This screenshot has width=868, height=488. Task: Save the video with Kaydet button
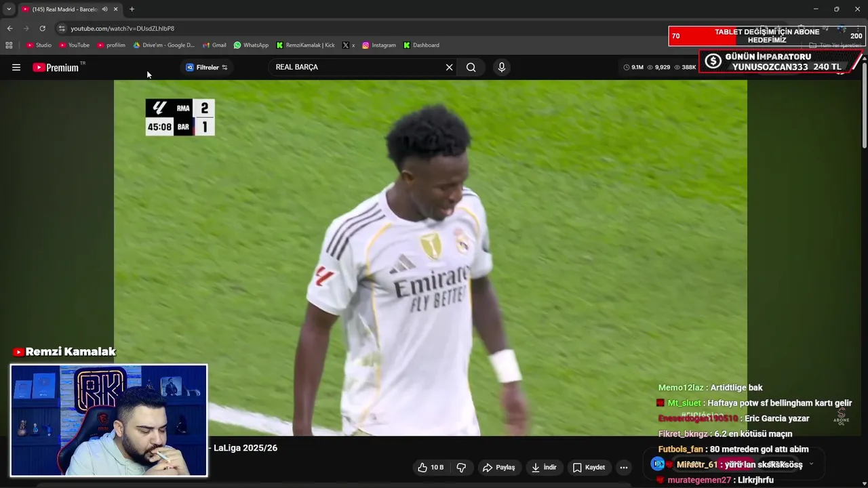pos(589,468)
